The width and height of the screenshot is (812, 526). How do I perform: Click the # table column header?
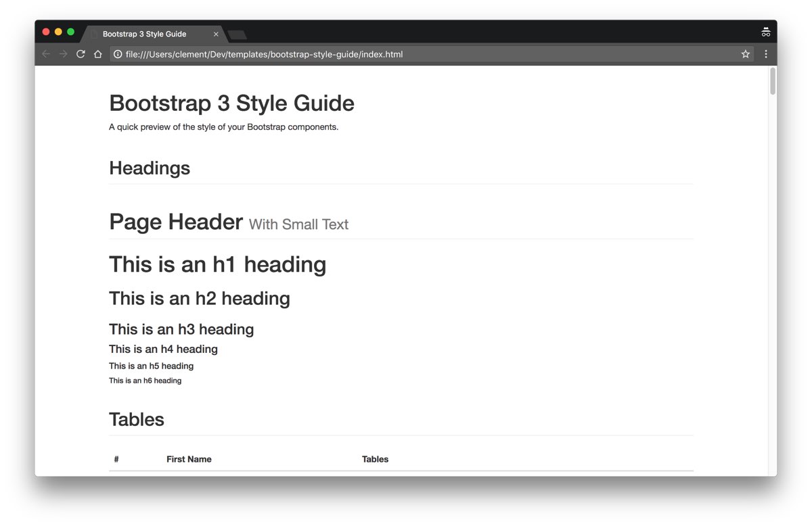click(116, 459)
